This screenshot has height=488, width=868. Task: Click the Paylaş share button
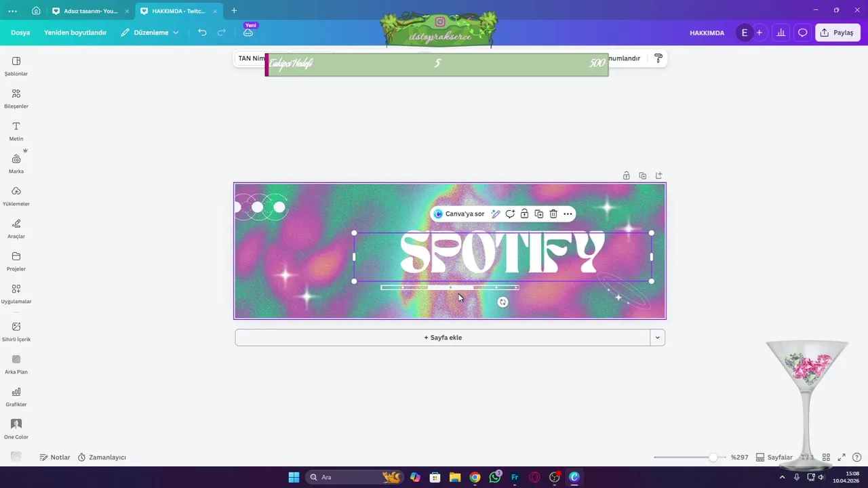[x=837, y=33]
